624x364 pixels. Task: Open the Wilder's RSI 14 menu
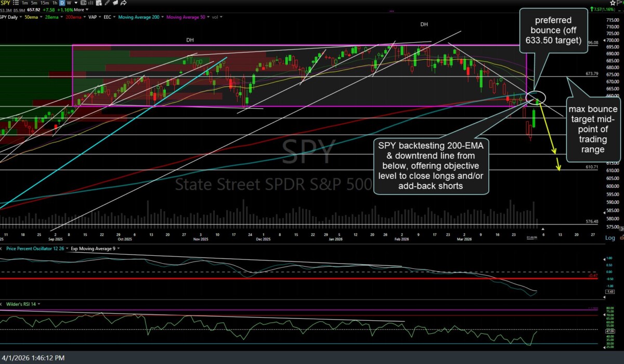[x=40, y=303]
